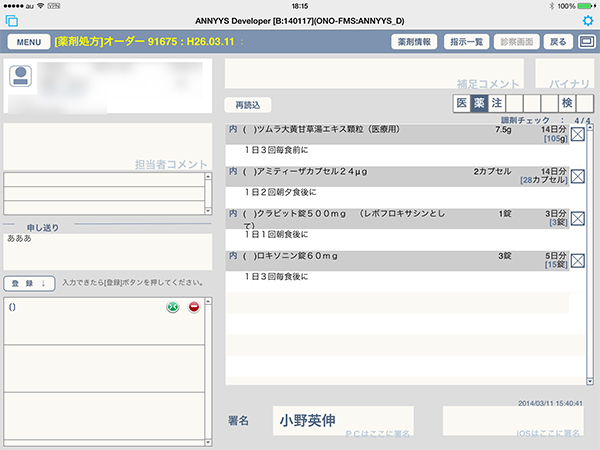Switch to the 医 tab
The height and width of the screenshot is (450, 600).
461,103
